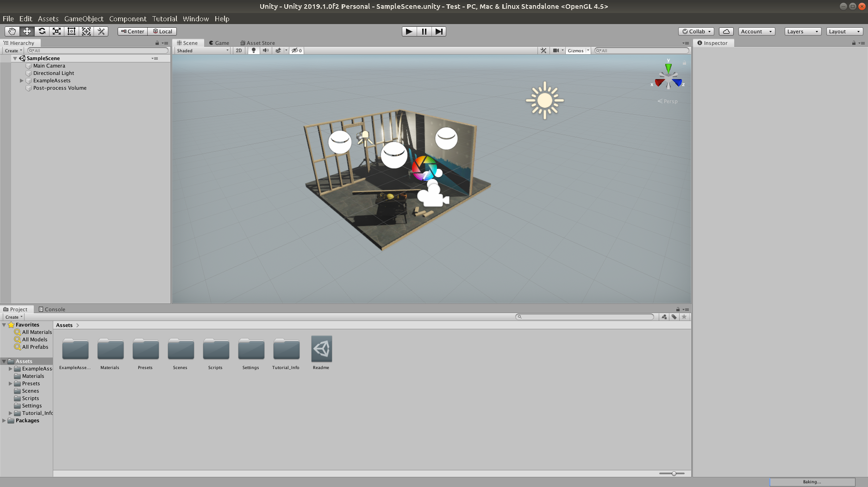The width and height of the screenshot is (868, 487).
Task: Open the Shaded draw mode dropdown
Action: pyautogui.click(x=202, y=51)
